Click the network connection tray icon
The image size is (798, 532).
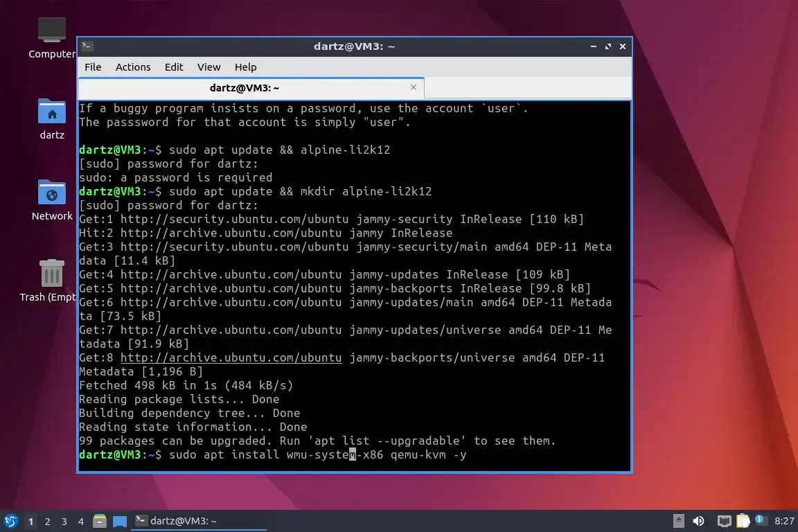pos(724,521)
